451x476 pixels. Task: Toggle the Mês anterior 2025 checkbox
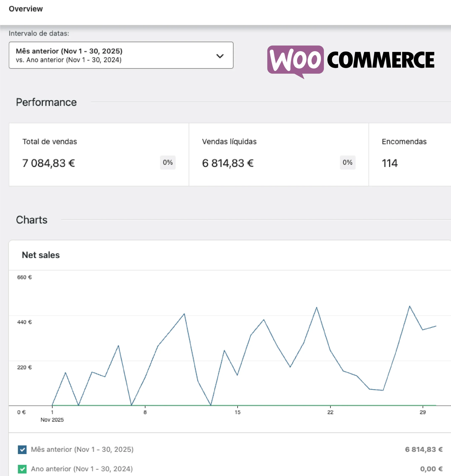(22, 450)
